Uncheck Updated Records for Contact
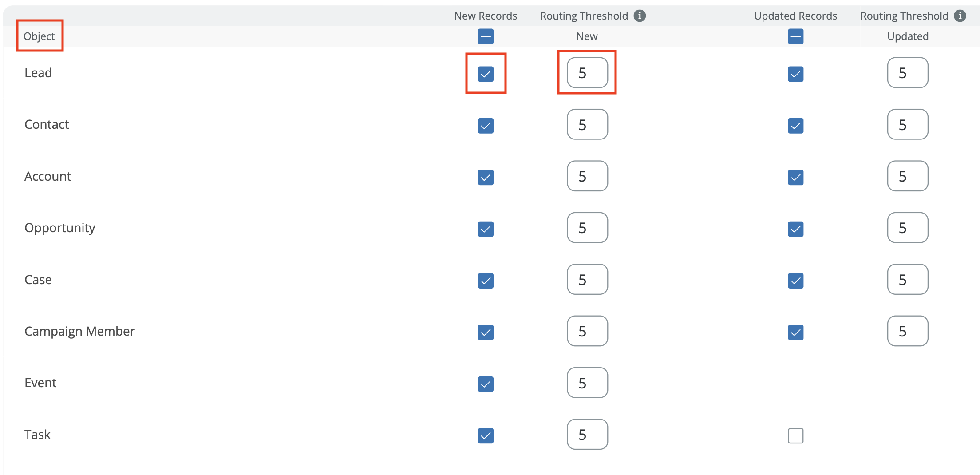980x475 pixels. [795, 126]
